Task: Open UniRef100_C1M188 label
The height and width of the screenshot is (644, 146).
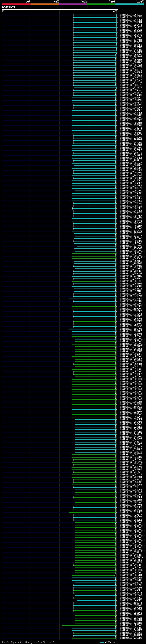Action: click(131, 291)
